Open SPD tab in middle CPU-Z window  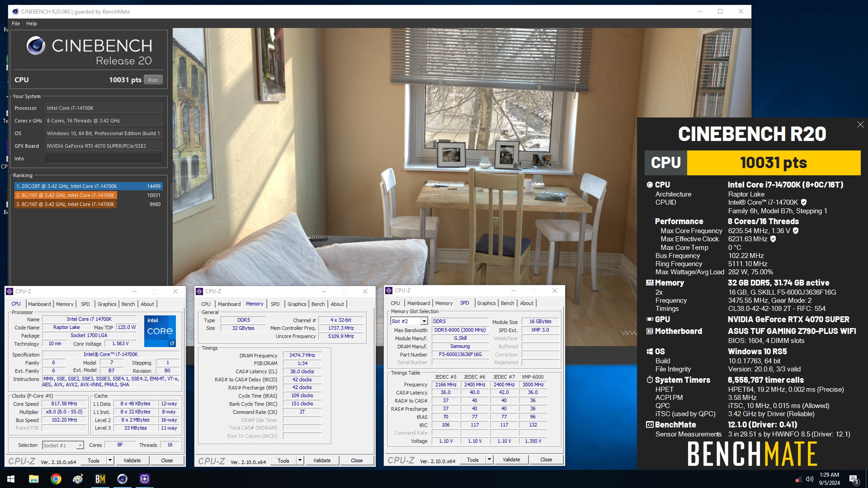pos(275,304)
